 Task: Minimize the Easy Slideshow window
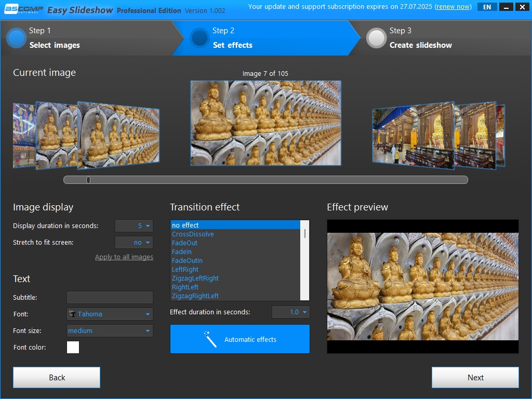pos(506,7)
